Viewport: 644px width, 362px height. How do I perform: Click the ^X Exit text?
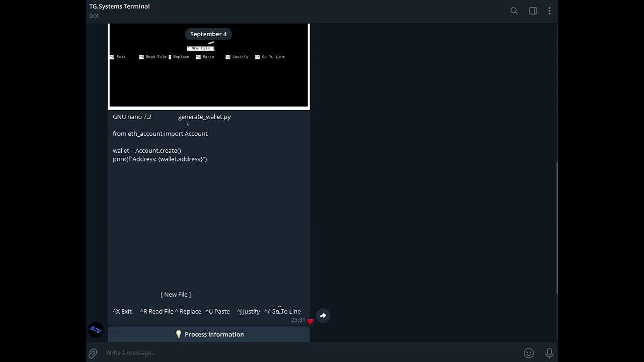(x=122, y=312)
